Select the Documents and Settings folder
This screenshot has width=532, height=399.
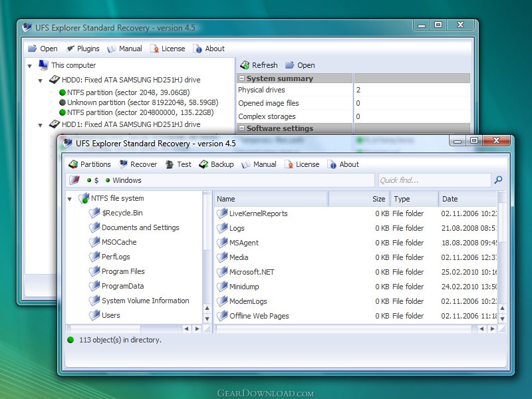(134, 227)
